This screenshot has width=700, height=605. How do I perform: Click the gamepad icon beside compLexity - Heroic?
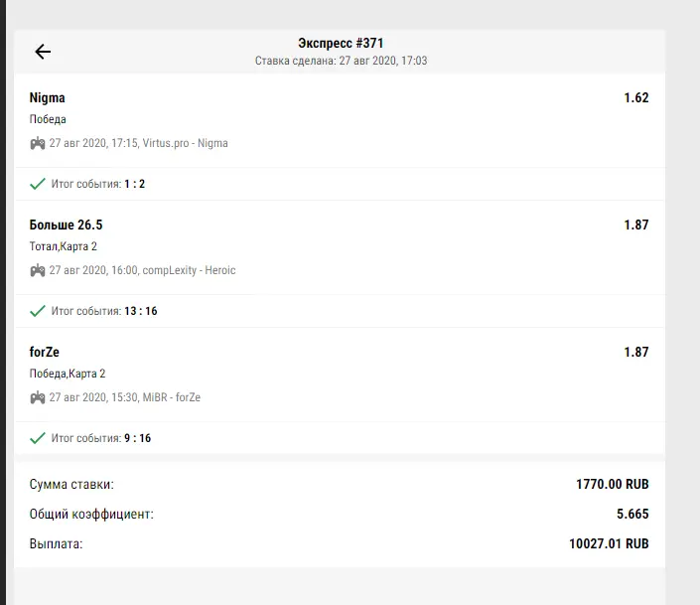(x=38, y=270)
